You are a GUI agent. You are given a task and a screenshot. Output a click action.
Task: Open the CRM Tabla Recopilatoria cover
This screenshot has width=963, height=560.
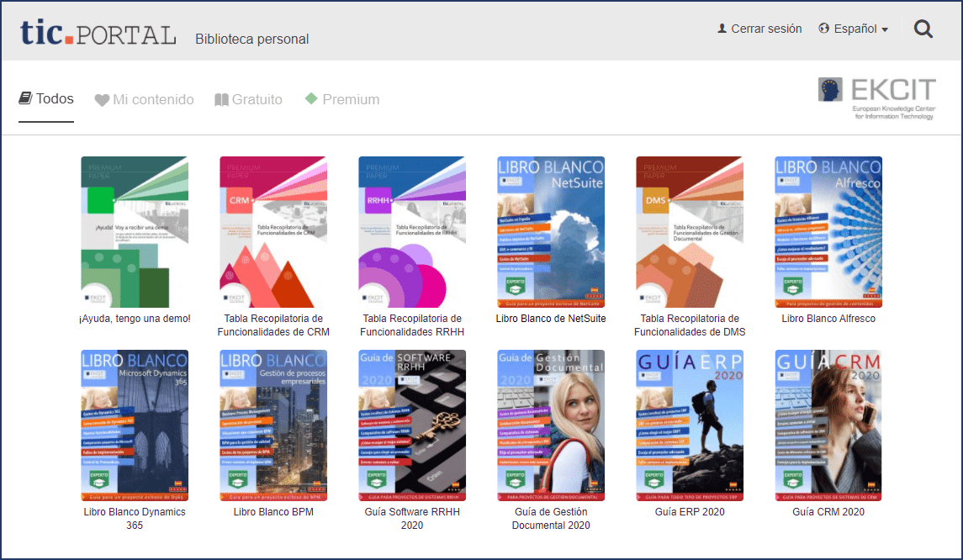(273, 232)
